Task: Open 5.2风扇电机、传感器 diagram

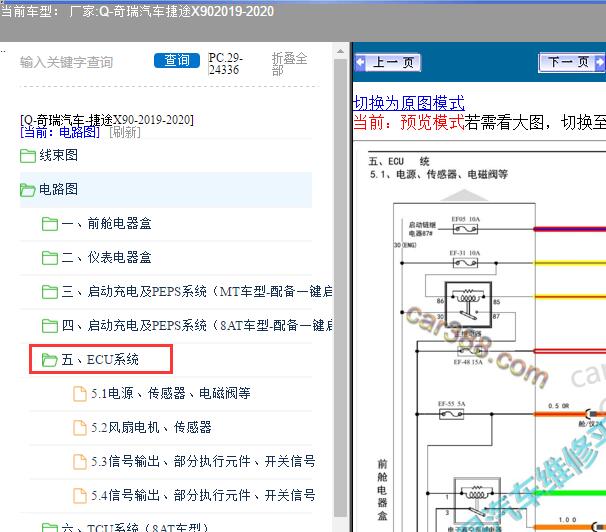Action: click(x=151, y=427)
